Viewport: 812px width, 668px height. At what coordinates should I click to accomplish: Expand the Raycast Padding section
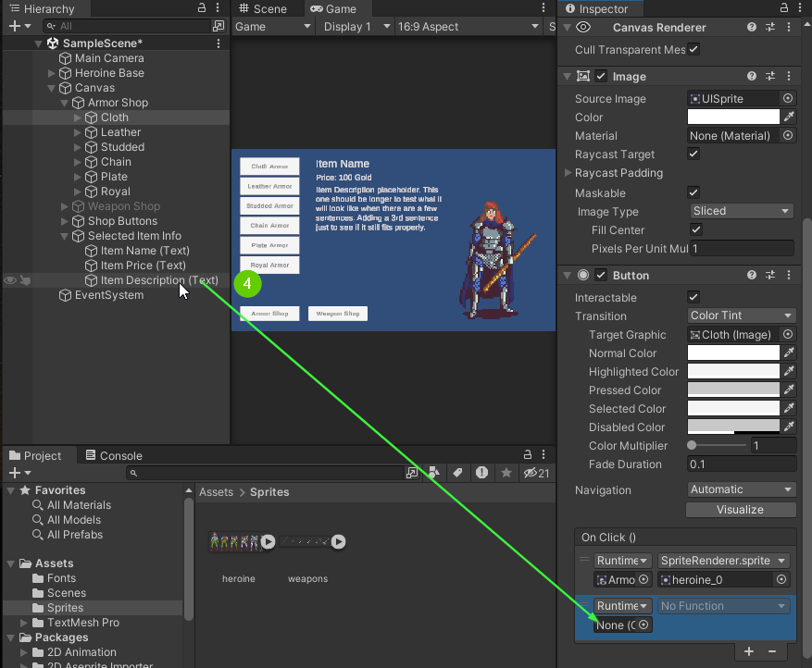tap(568, 173)
